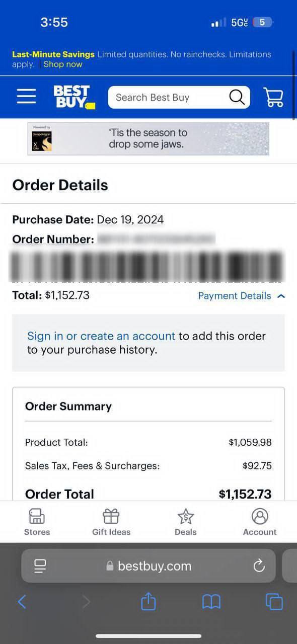Collapse Payment Details using the chevron
This screenshot has width=297, height=644.
pyautogui.click(x=280, y=296)
